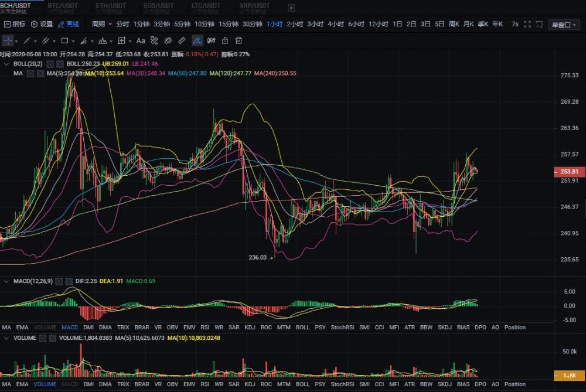
Task: Click the lock drawings icon
Action: tap(225, 41)
